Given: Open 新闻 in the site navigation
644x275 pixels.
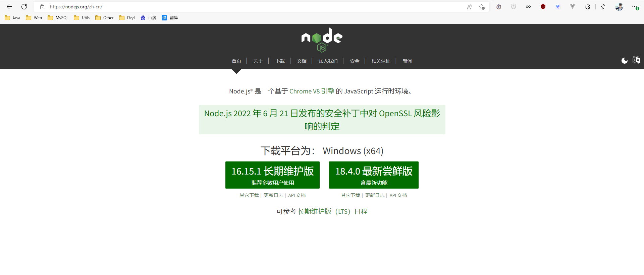Looking at the screenshot, I should click(408, 61).
